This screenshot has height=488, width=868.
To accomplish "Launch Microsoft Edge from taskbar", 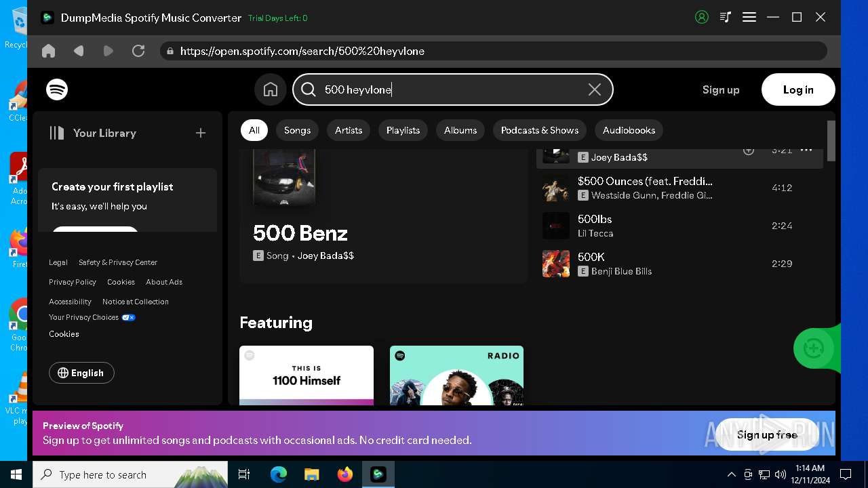I will [x=279, y=474].
